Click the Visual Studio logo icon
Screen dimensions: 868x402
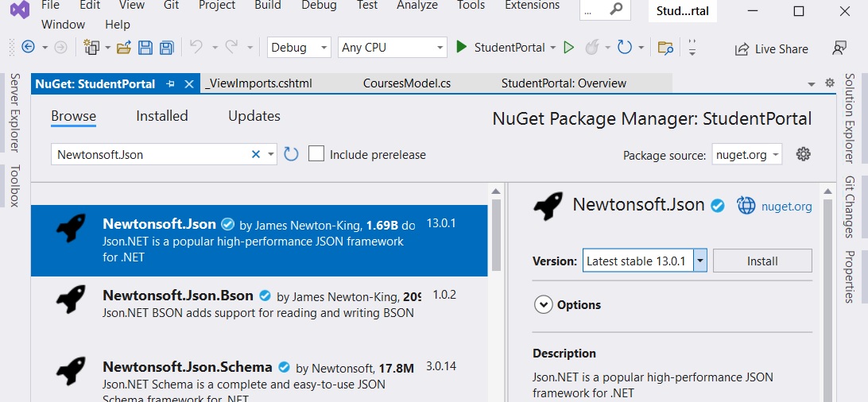[x=20, y=10]
